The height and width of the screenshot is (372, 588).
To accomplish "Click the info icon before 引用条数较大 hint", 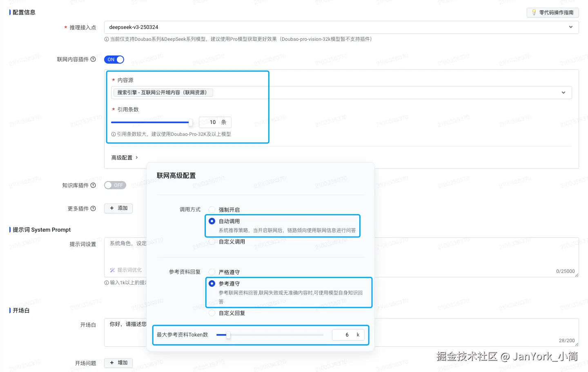I will coord(114,134).
